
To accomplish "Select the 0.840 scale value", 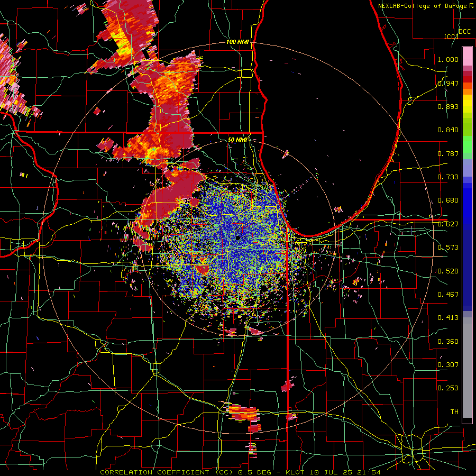I will pos(448,130).
